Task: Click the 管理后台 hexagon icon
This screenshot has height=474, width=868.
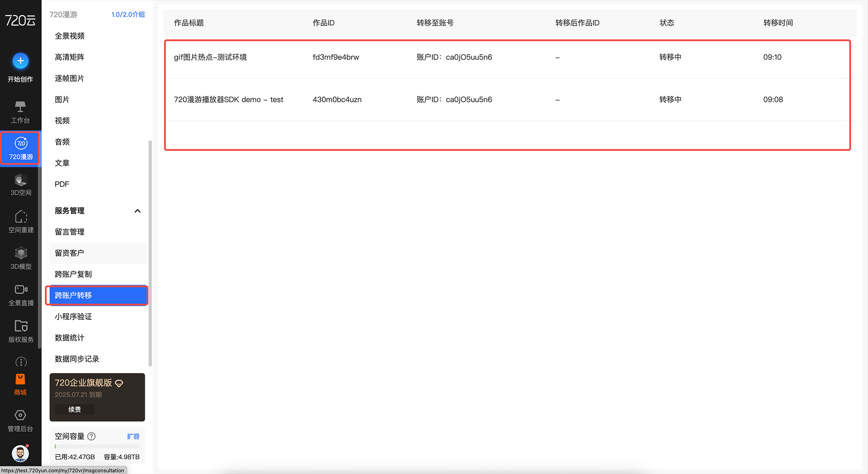Action: pyautogui.click(x=20, y=415)
